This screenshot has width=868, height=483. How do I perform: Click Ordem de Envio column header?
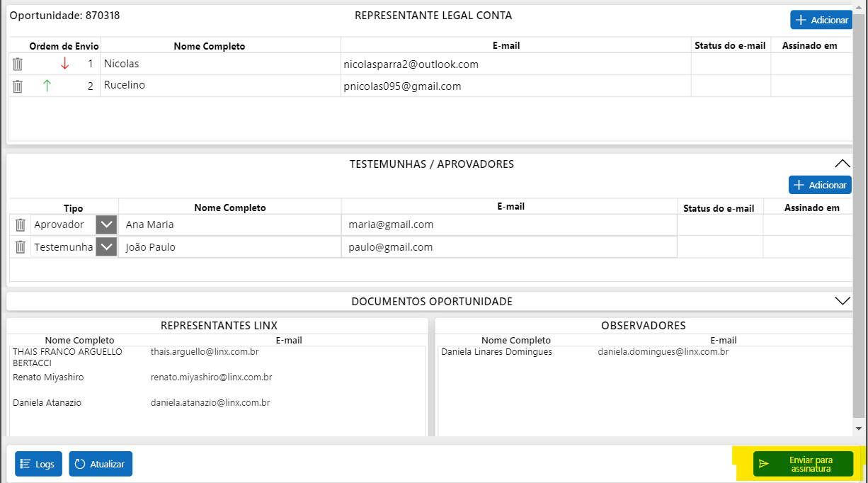click(64, 46)
